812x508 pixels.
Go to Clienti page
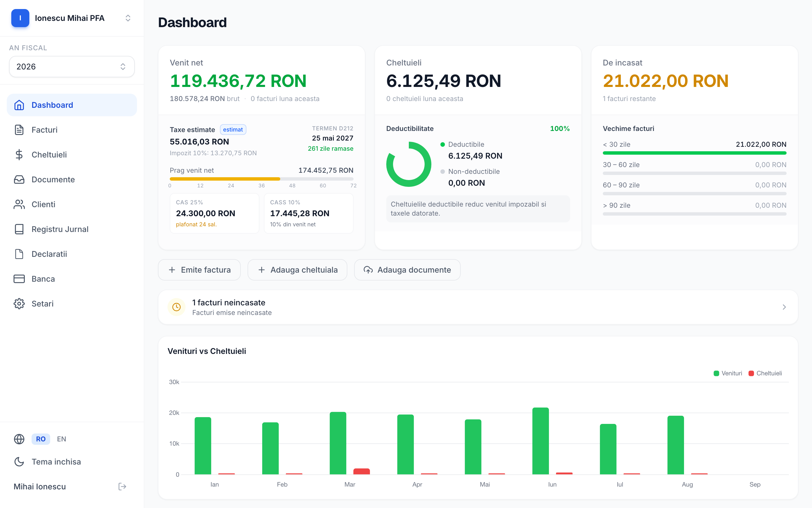coord(72,205)
